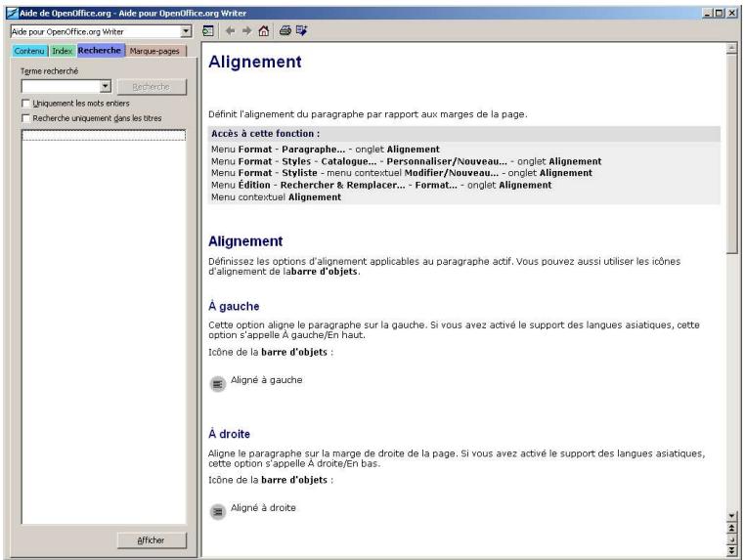Click the Rechercher & Remplacer text line

(x=381, y=186)
